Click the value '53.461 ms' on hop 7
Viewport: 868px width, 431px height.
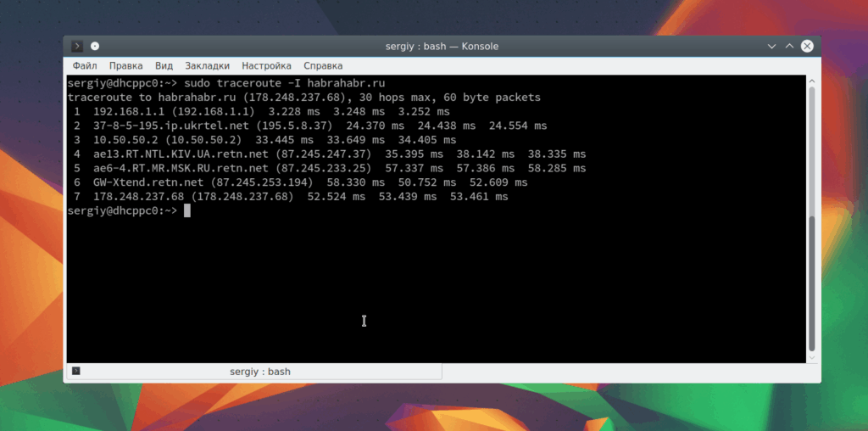(479, 197)
